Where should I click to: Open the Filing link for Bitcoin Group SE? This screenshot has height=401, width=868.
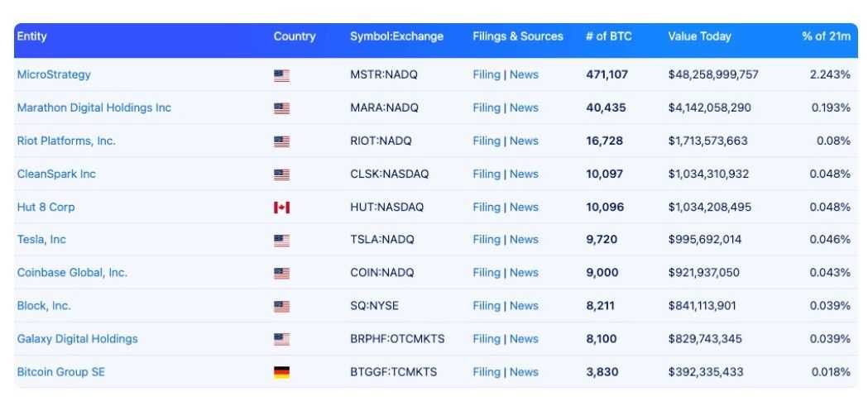tap(487, 372)
